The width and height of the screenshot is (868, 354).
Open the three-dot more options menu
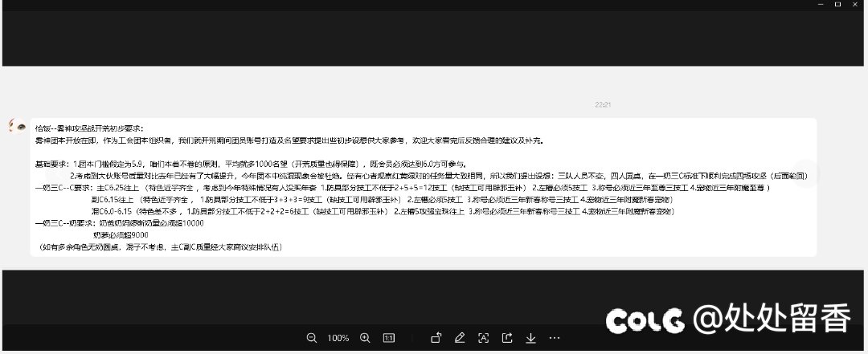coord(555,338)
